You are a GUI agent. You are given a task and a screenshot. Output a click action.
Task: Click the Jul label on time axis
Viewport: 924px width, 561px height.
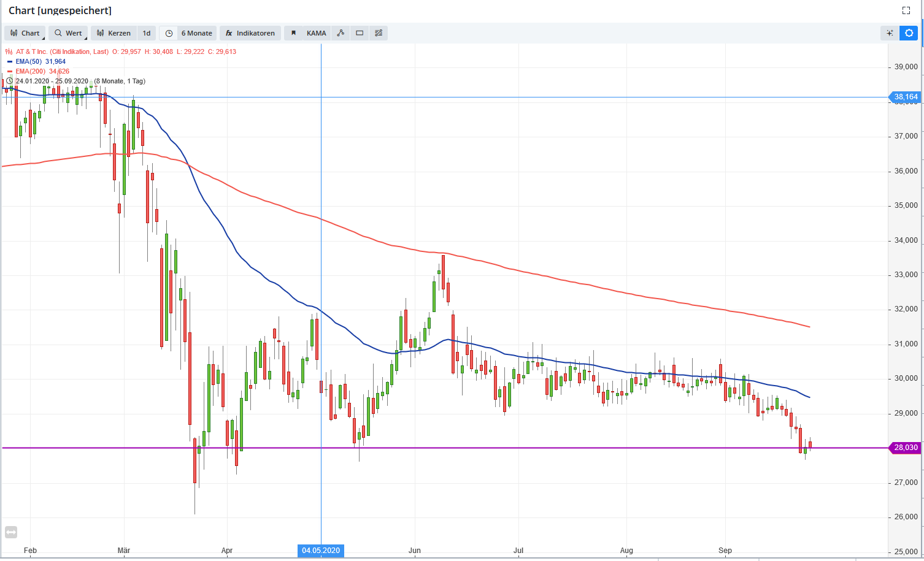(518, 551)
